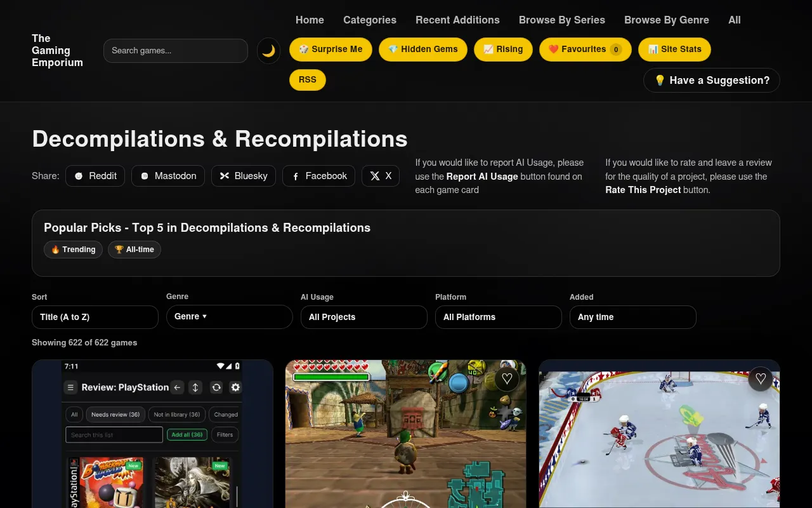Open Site Stats
This screenshot has width=812, height=508.
(x=674, y=50)
